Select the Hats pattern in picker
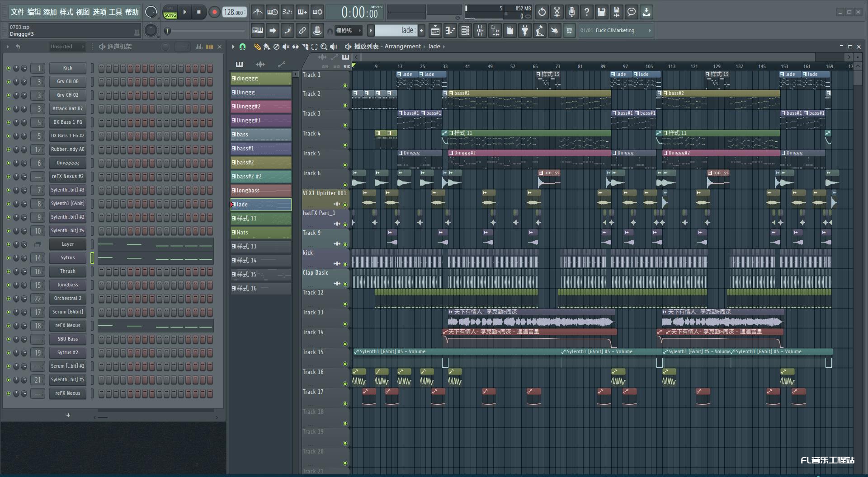The width and height of the screenshot is (868, 477). (261, 233)
